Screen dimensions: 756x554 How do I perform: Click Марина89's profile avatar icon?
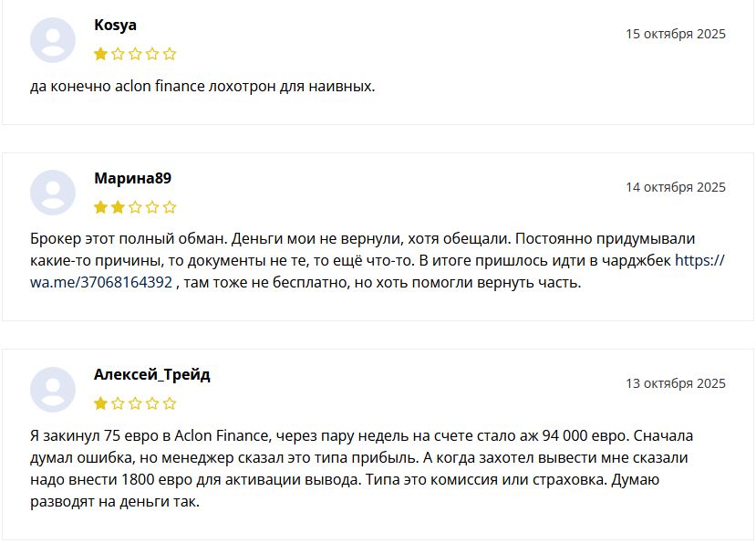click(52, 193)
